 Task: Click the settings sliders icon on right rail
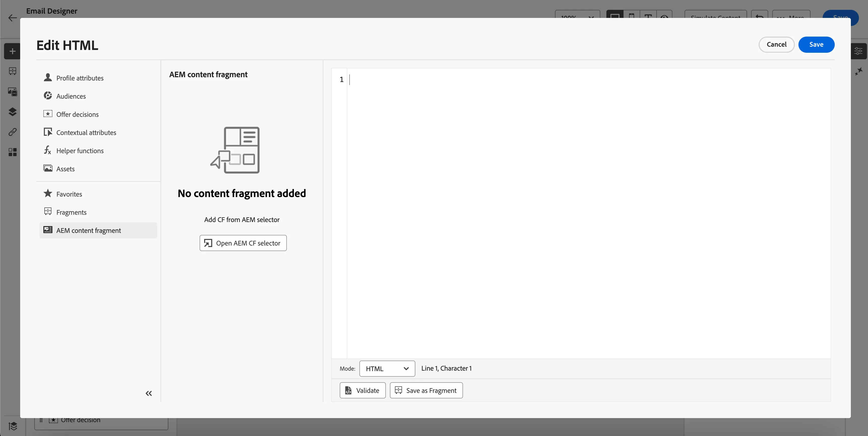859,51
